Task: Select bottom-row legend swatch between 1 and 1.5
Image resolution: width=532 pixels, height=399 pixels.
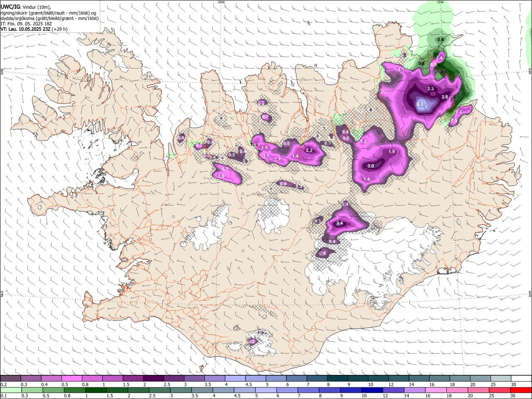Action: point(96,390)
